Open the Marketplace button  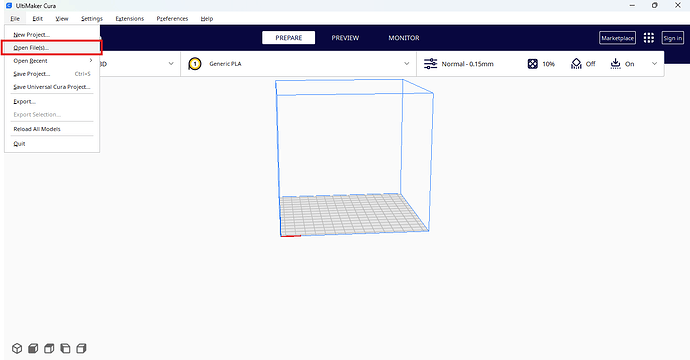(x=617, y=38)
